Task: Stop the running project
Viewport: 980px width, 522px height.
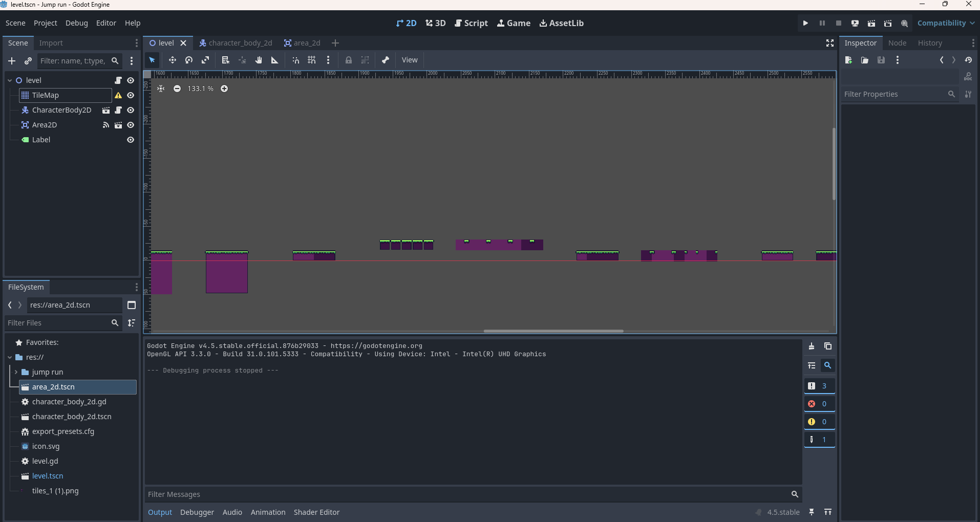Action: [838, 23]
